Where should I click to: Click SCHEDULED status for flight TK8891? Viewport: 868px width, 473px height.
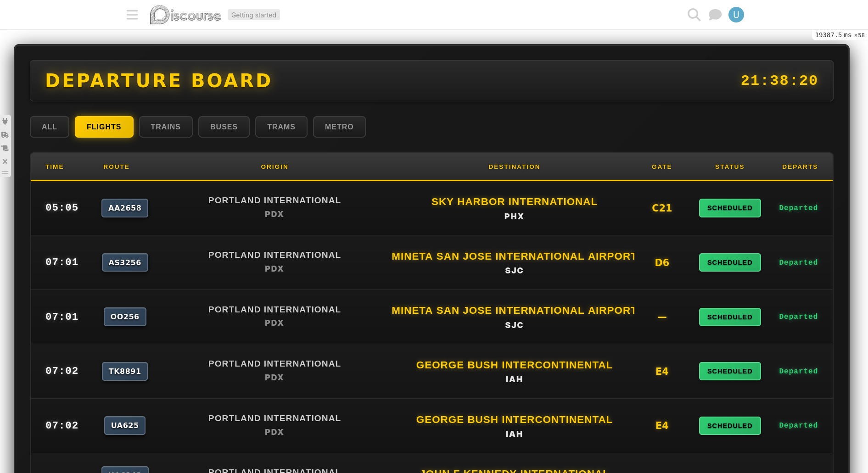(729, 371)
